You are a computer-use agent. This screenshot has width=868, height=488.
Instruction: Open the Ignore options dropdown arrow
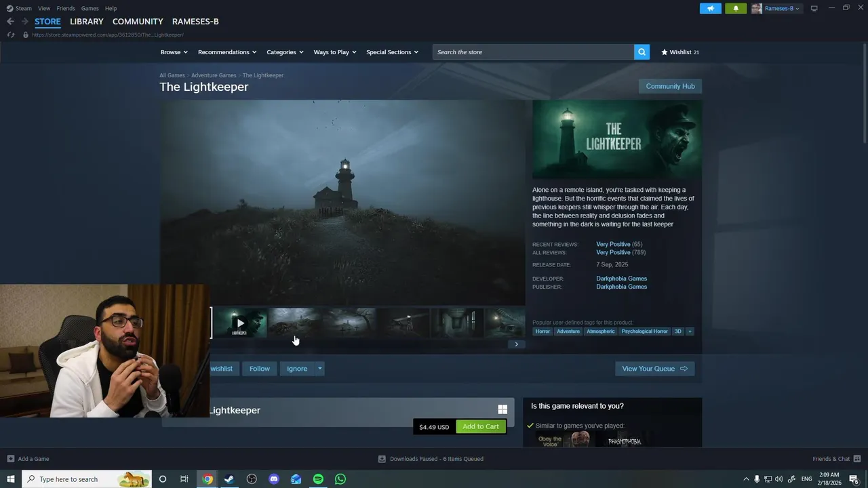320,369
